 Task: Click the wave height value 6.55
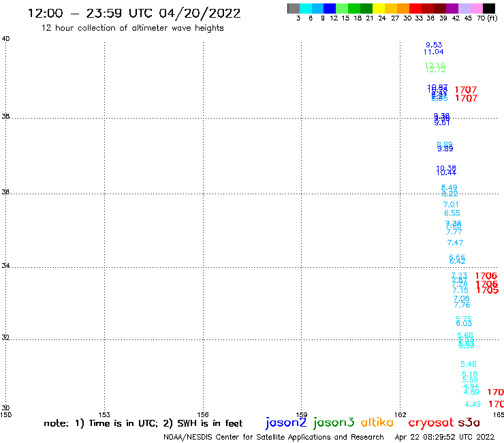(x=452, y=213)
